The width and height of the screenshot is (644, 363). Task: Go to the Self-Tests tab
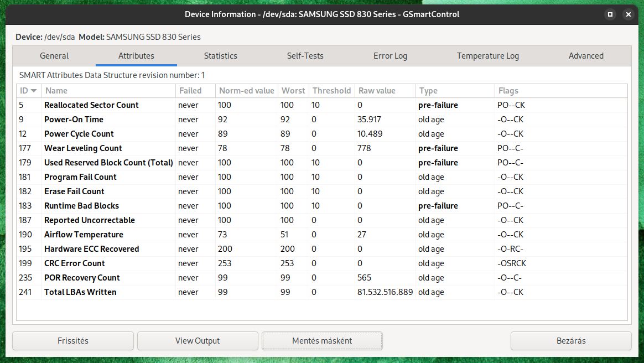[x=305, y=56]
